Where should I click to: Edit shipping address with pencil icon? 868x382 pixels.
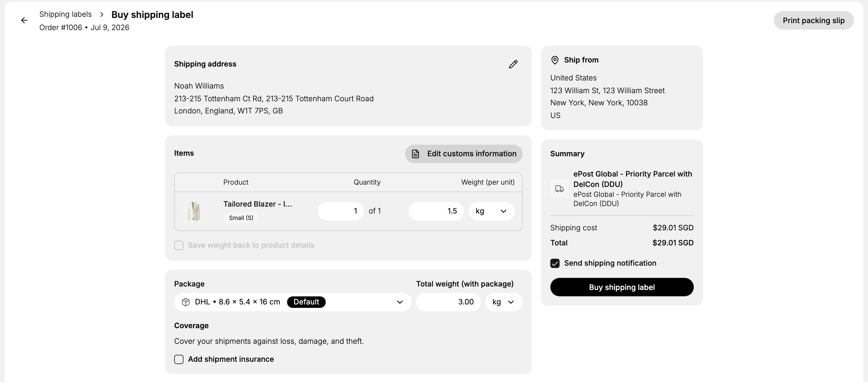(x=513, y=64)
